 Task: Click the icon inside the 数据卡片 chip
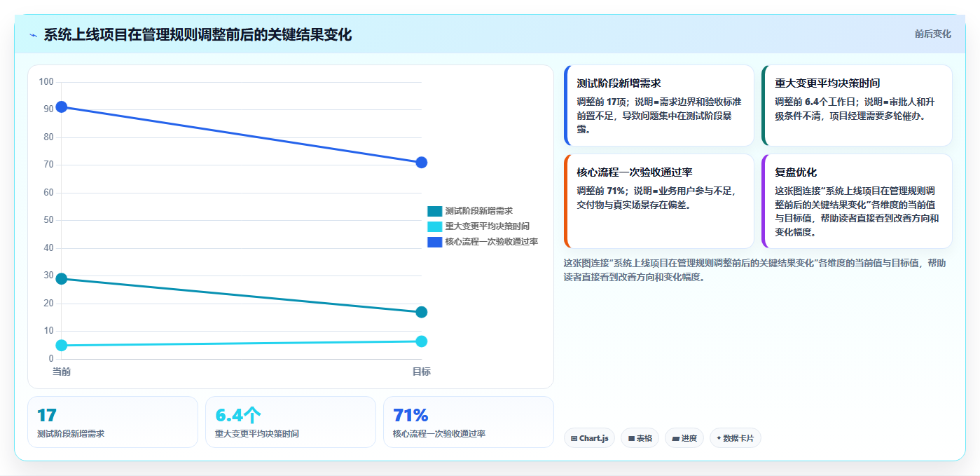[x=719, y=438]
